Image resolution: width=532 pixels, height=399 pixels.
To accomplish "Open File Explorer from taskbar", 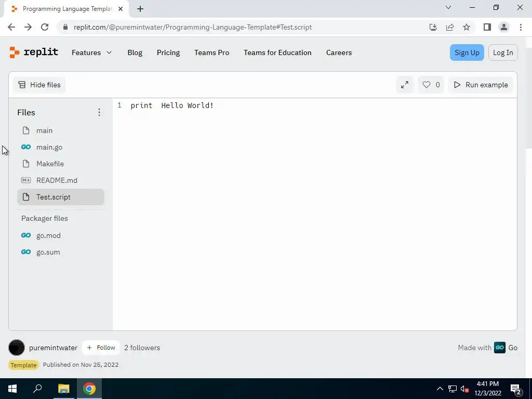I will pos(63,389).
